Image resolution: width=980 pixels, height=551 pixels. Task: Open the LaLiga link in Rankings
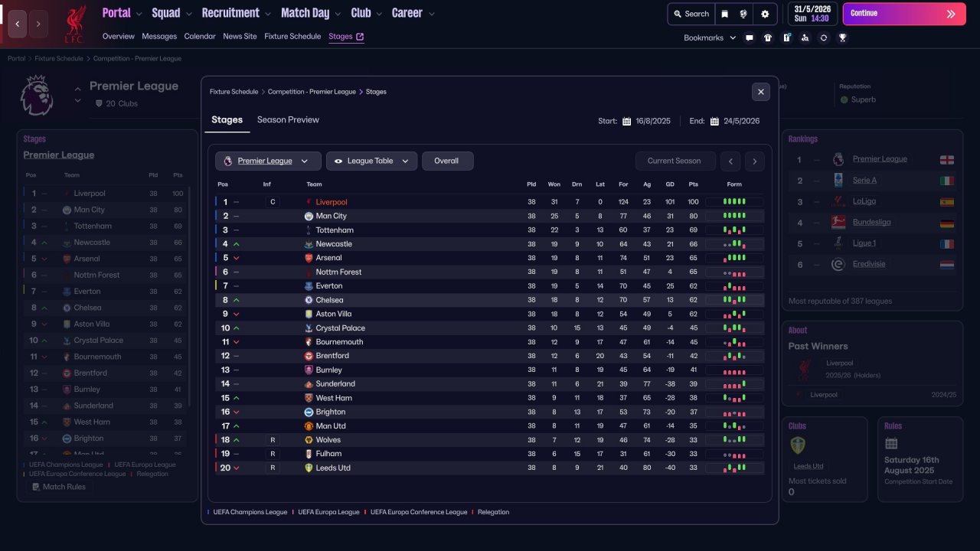[864, 201]
